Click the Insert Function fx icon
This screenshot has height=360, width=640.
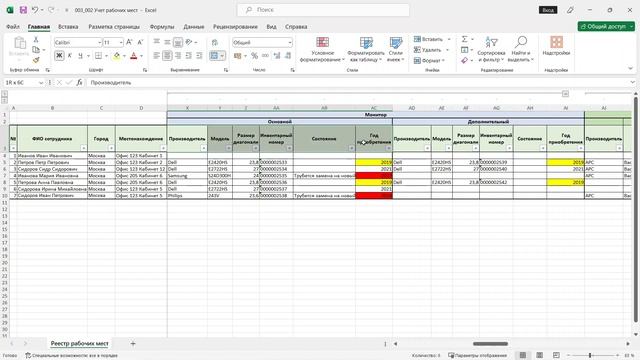(79, 82)
